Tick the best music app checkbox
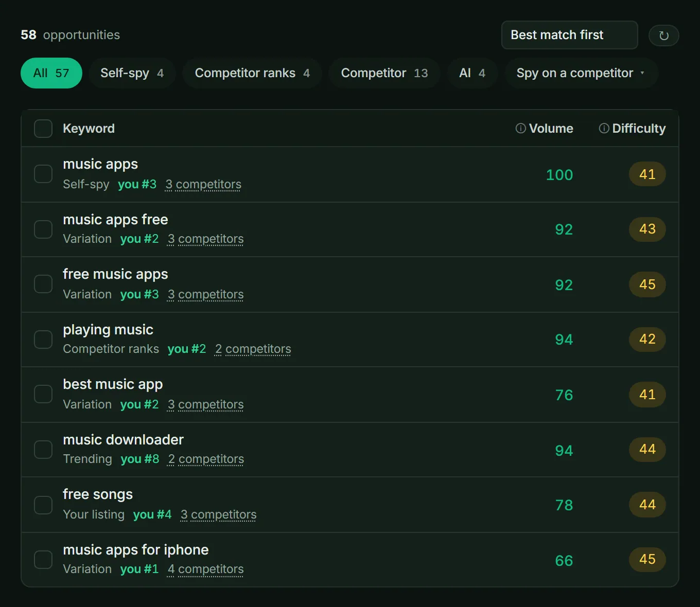 [x=43, y=394]
